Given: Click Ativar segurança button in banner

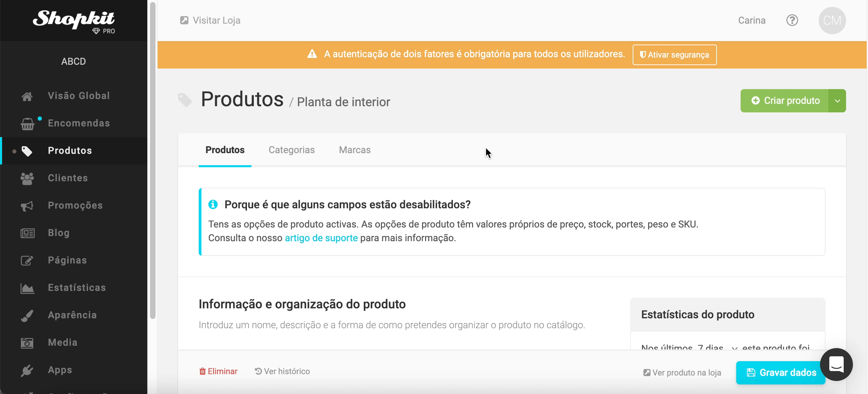Looking at the screenshot, I should point(674,55).
